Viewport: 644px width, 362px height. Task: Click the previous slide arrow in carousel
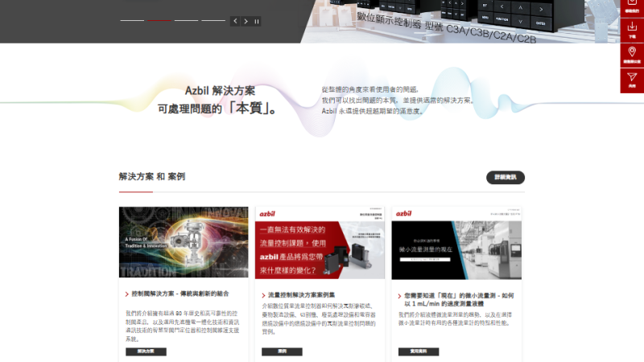click(x=235, y=21)
